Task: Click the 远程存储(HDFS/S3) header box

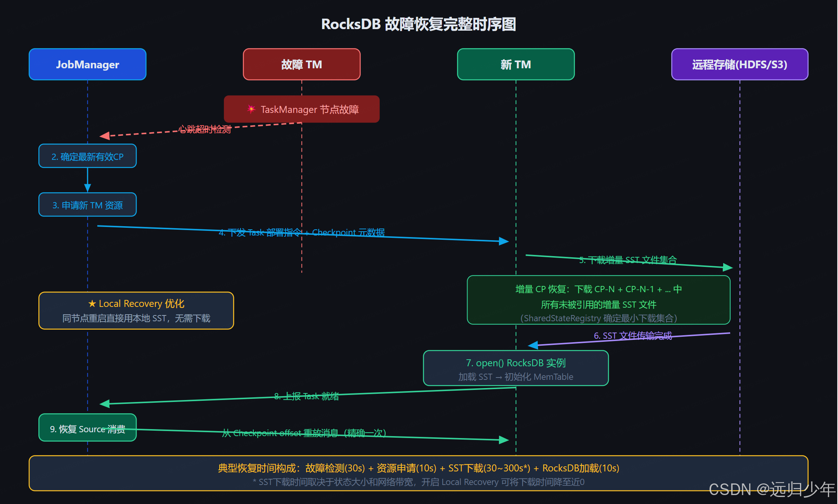Action: [739, 64]
